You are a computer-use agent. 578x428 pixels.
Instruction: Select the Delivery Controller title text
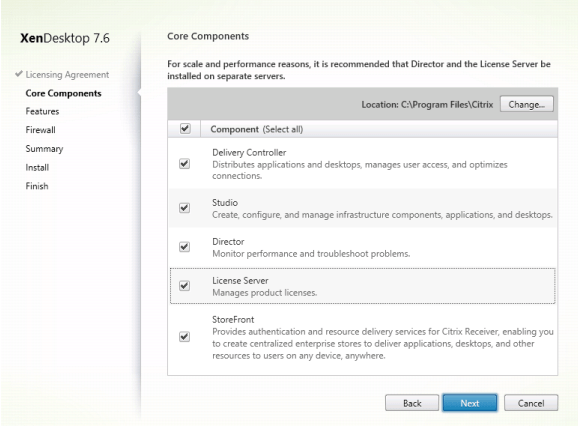[249, 152]
